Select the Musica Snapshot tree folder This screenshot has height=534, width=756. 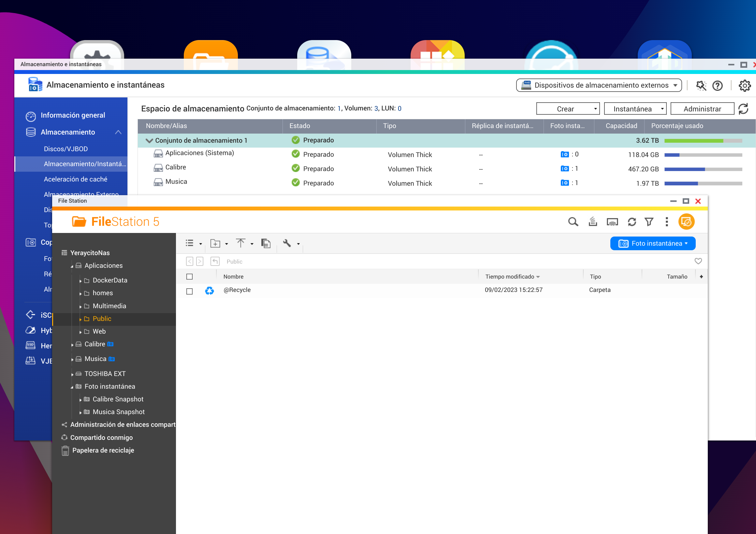tap(119, 412)
